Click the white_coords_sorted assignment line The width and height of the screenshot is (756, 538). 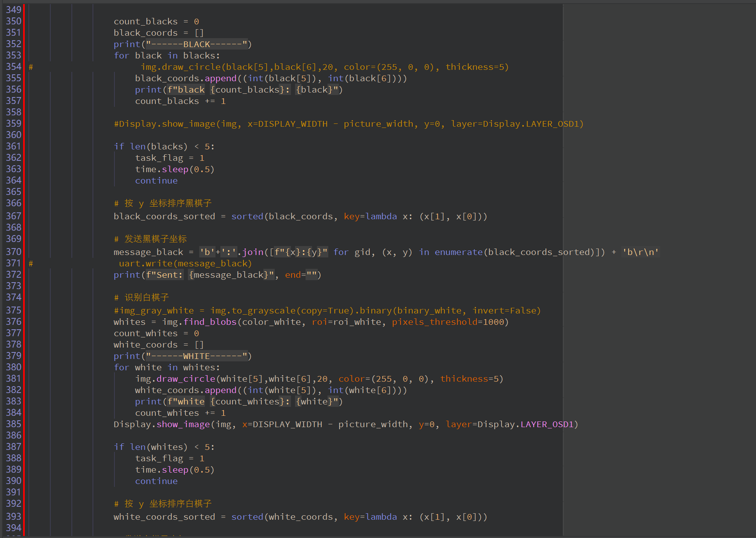tap(300, 517)
